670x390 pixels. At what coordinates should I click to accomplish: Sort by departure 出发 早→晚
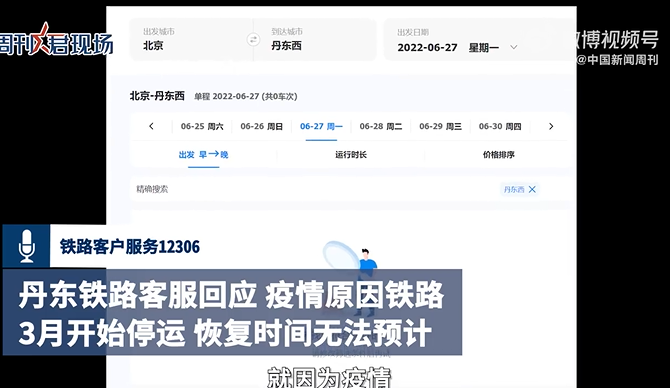pyautogui.click(x=203, y=155)
